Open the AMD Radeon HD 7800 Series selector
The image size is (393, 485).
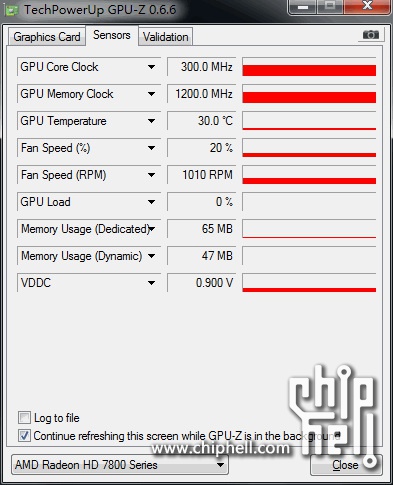pos(120,464)
